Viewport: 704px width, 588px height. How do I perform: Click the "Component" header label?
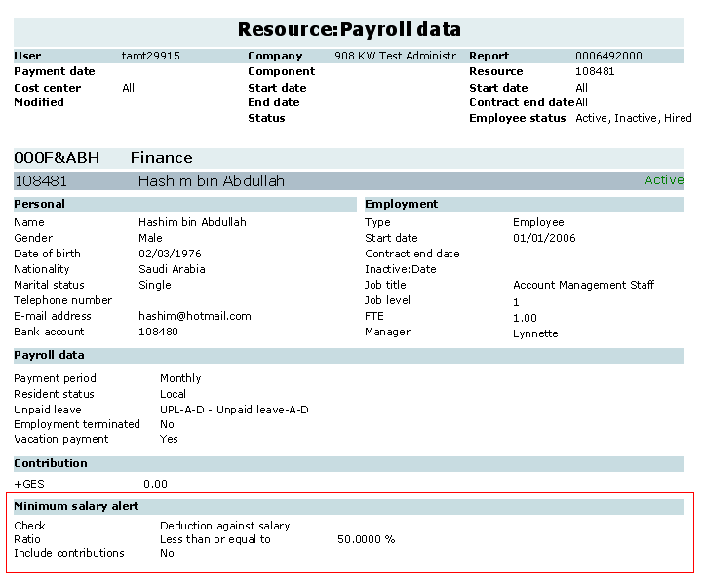pos(282,71)
